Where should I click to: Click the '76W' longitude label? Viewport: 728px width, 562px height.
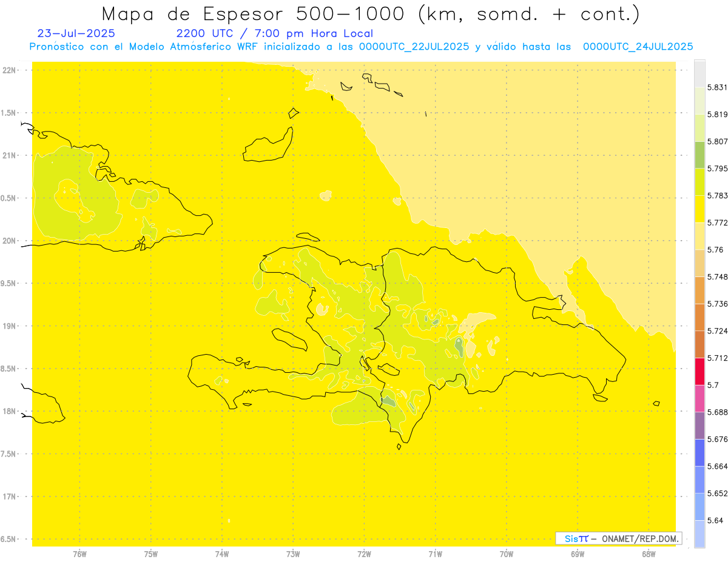79,554
